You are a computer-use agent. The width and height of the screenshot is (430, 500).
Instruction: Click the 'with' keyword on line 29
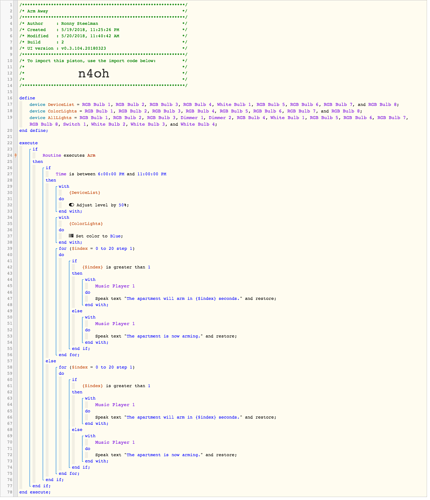[x=64, y=186]
